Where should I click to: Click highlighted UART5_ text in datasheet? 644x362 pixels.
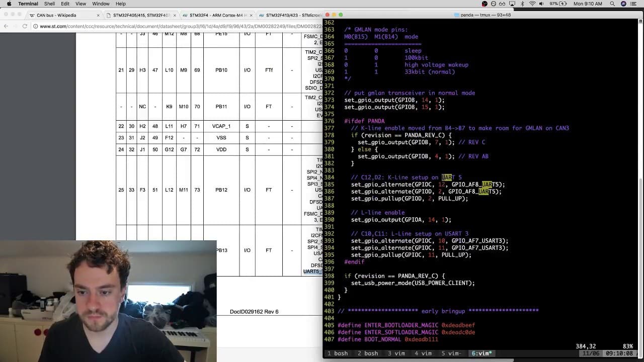tap(313, 271)
